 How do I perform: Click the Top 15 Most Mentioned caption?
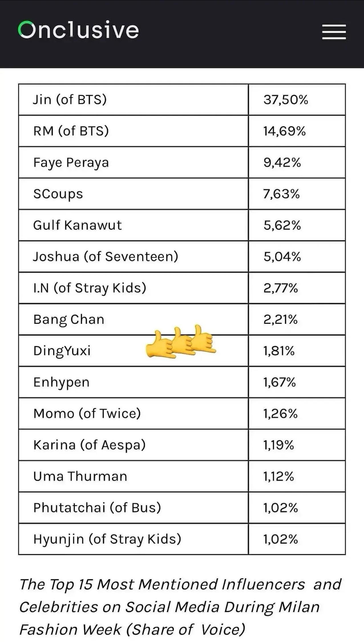(x=180, y=607)
